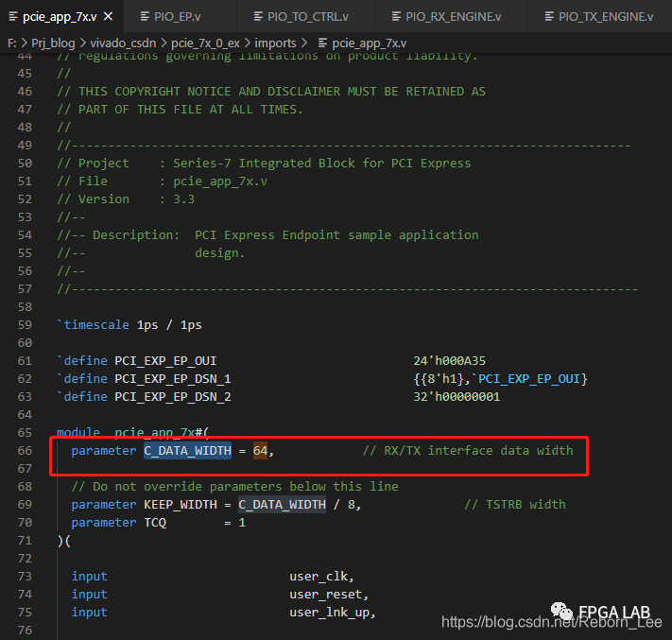Click 'PCI Express Endpoint sample application' description

pyautogui.click(x=336, y=235)
